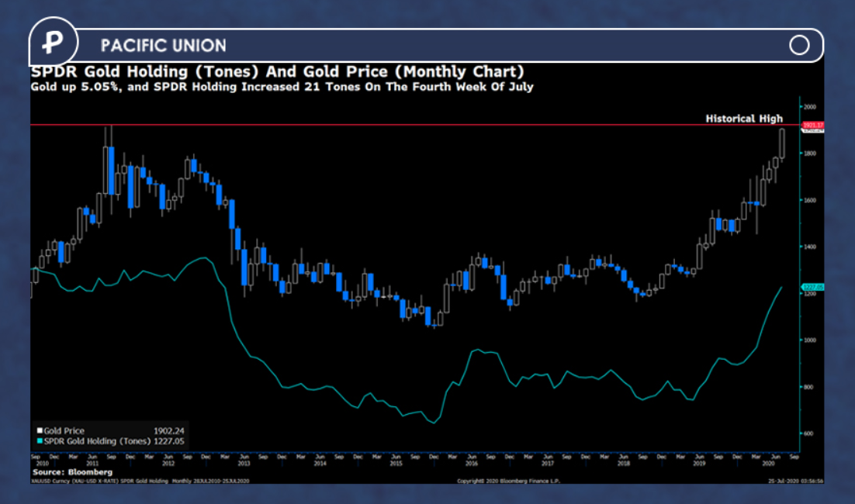855x504 pixels.
Task: Click the 2019 year label on x-axis
Action: (x=699, y=464)
